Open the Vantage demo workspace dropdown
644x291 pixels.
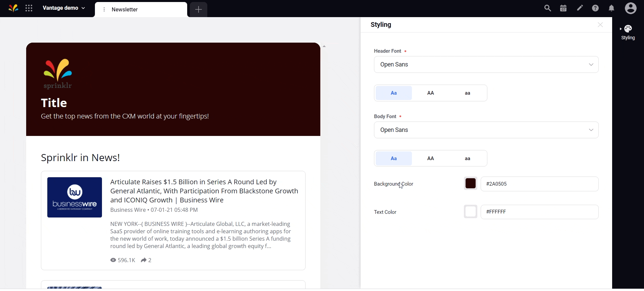pyautogui.click(x=64, y=8)
